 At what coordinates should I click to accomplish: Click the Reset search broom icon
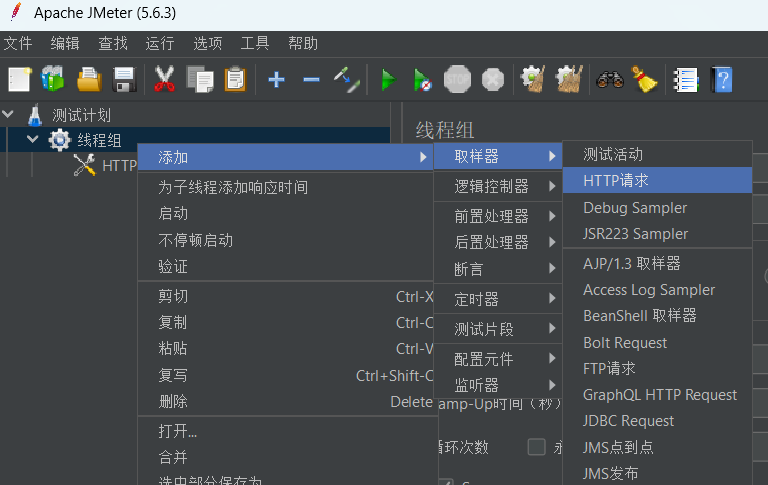(x=645, y=79)
